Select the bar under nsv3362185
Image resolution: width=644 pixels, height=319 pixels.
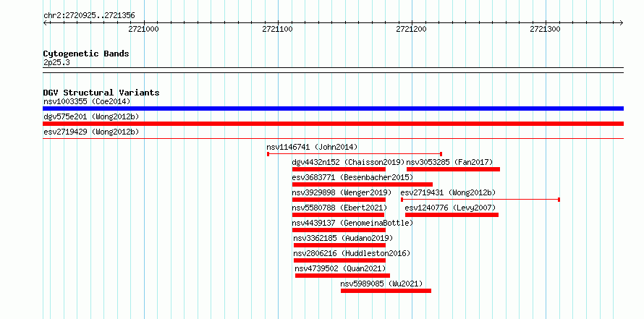point(339,245)
